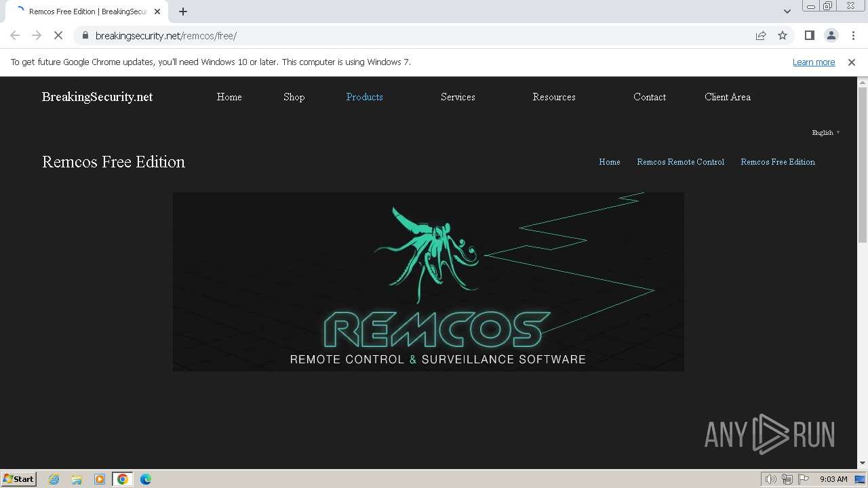Click the page vertical scrollbar thumb

[x=863, y=164]
